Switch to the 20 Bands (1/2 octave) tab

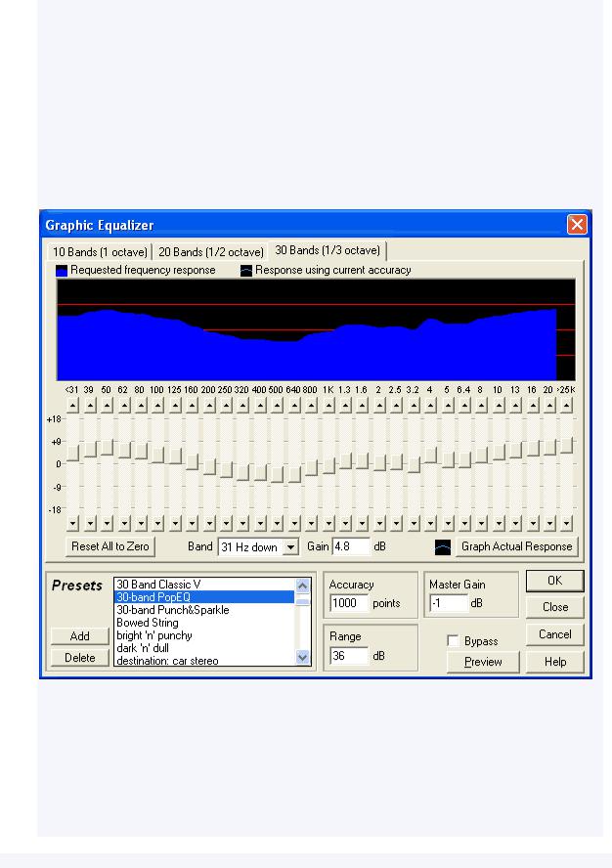(x=211, y=252)
